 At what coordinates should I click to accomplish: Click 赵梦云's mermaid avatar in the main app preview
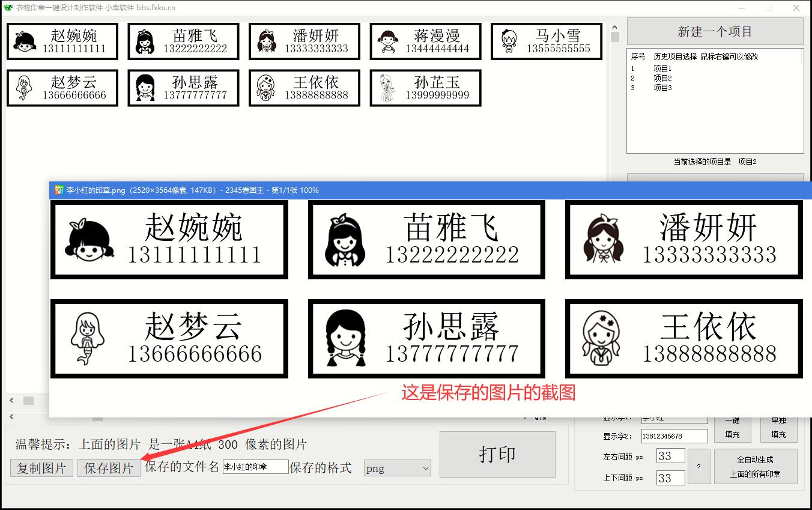24,88
